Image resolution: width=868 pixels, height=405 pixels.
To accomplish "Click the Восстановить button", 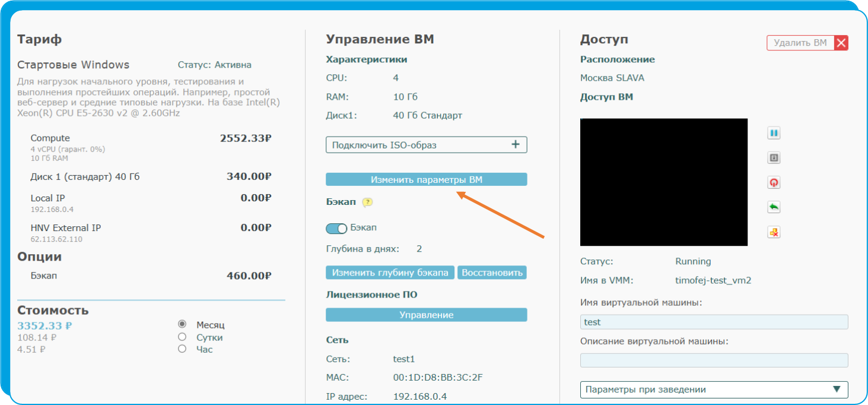I will (x=492, y=273).
